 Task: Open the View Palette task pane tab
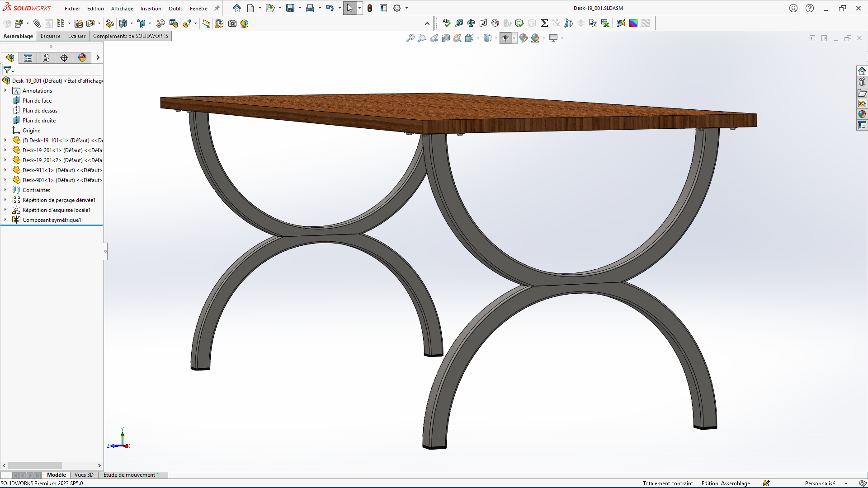[x=862, y=103]
